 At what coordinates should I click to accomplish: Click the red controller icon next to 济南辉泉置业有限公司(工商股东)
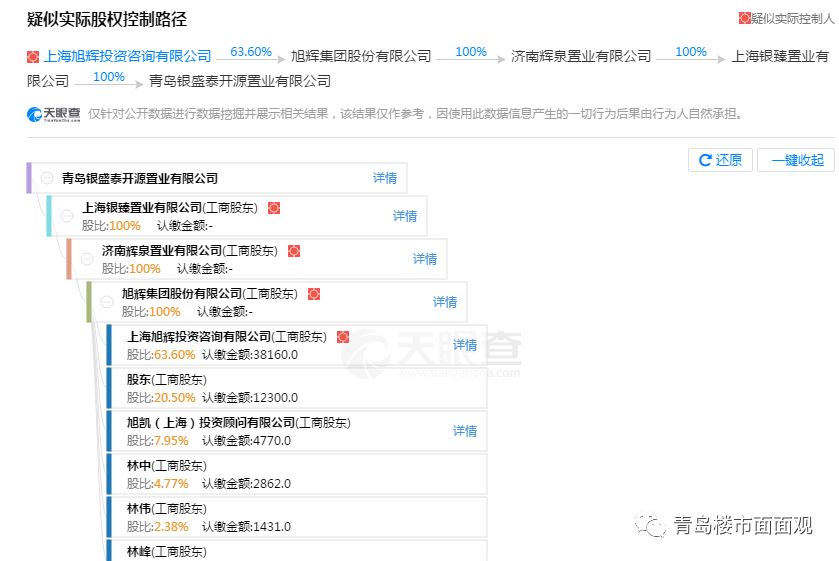294,251
